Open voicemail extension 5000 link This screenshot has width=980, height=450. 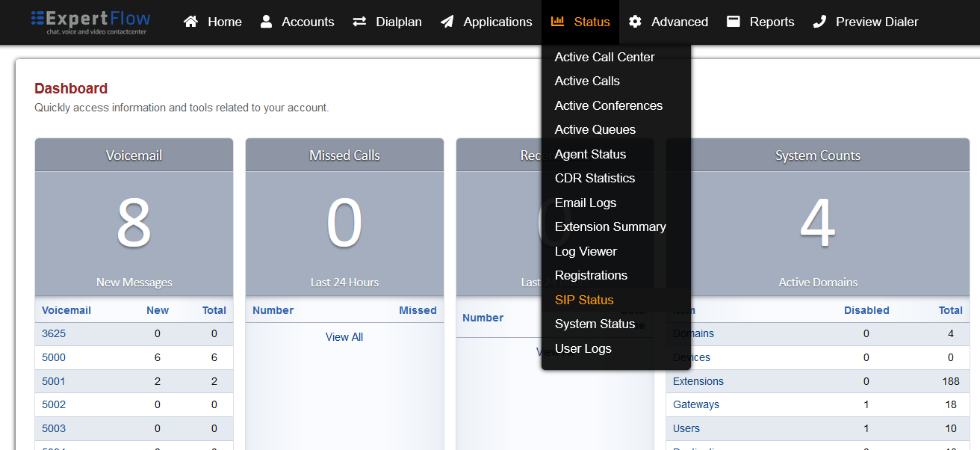pyautogui.click(x=54, y=357)
